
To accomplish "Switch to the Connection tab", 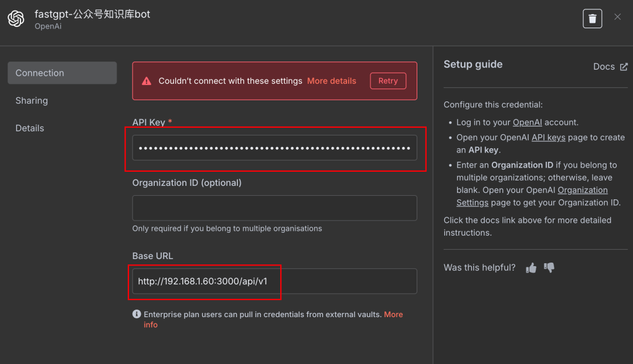I will pyautogui.click(x=62, y=73).
